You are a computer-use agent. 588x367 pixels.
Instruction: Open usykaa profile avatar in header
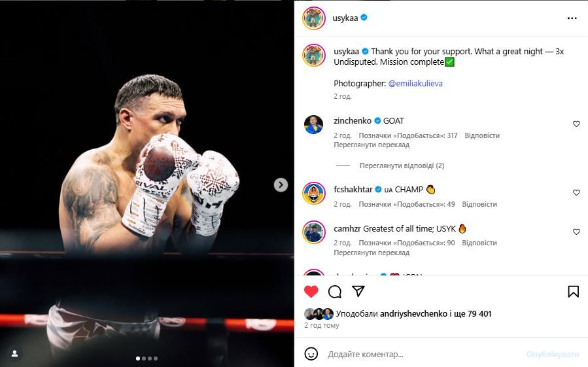(313, 18)
